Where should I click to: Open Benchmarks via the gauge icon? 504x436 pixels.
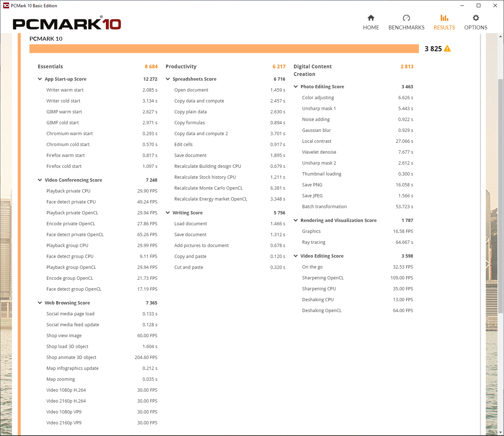(406, 18)
